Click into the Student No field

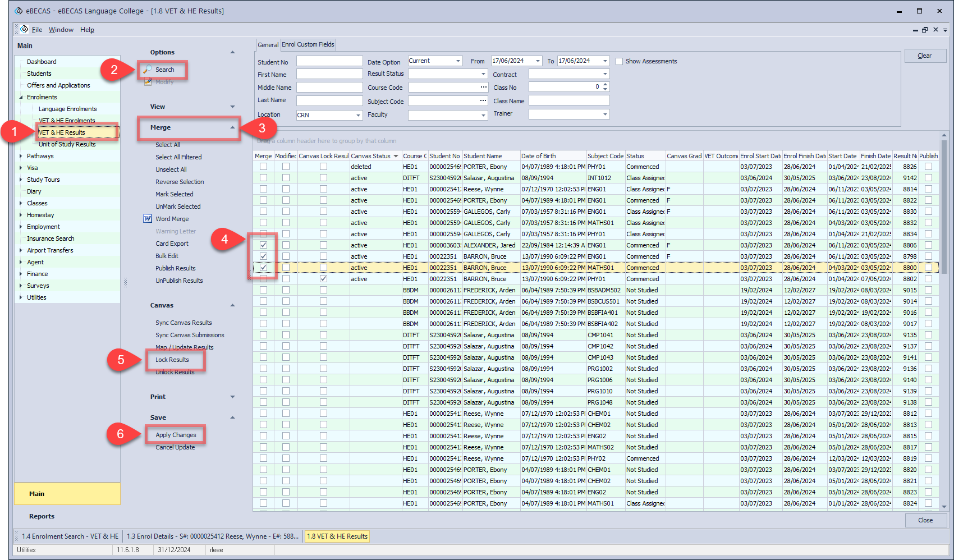(329, 61)
